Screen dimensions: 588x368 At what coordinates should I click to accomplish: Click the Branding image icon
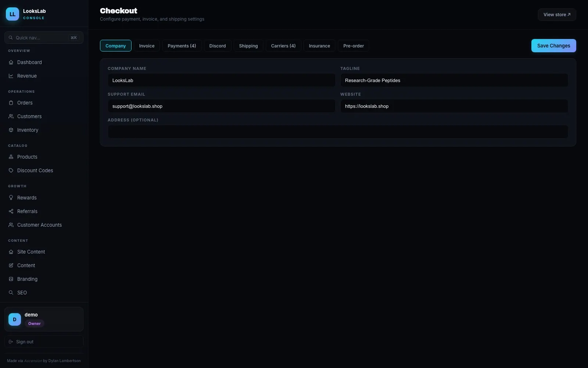coord(11,279)
